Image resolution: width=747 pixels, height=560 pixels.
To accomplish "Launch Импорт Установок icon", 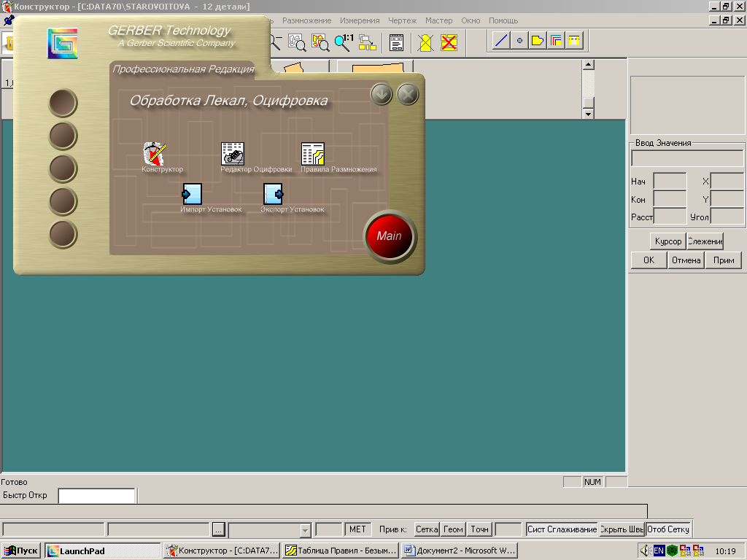I will tap(192, 194).
